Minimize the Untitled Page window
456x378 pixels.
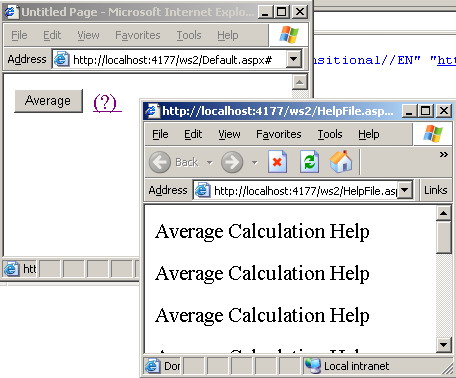[265, 12]
